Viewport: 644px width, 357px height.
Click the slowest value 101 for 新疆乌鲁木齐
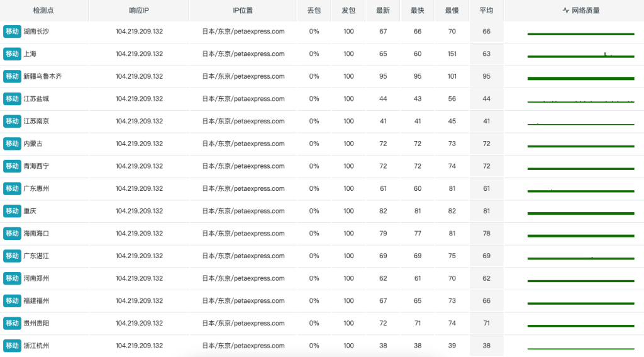(x=452, y=76)
